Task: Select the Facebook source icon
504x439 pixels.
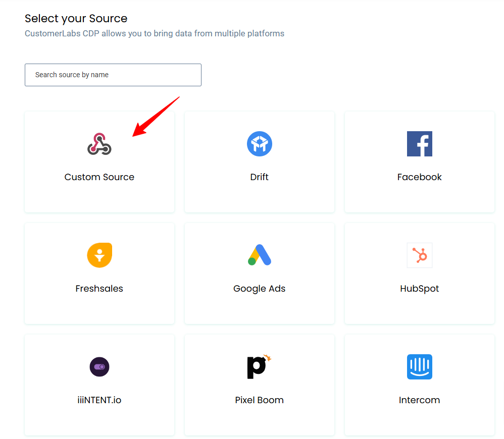Action: pyautogui.click(x=419, y=144)
